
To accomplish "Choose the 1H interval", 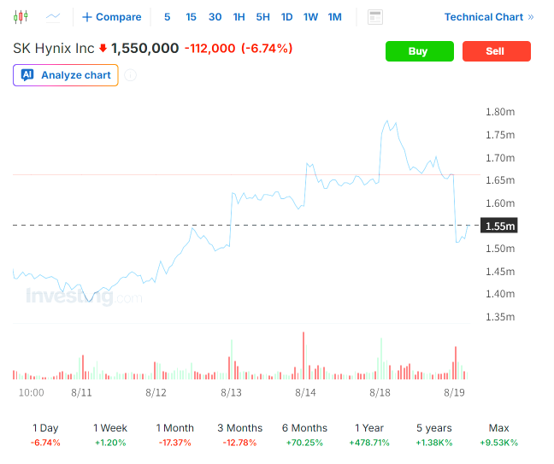I will [x=239, y=17].
